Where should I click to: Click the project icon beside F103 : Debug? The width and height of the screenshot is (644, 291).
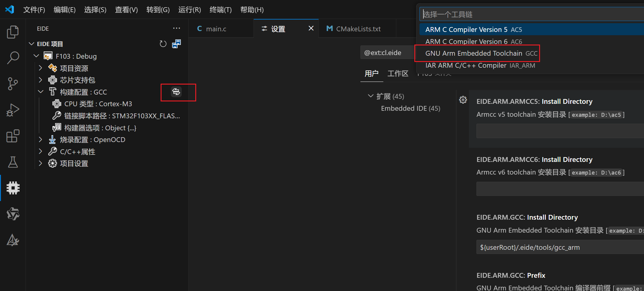(48, 56)
